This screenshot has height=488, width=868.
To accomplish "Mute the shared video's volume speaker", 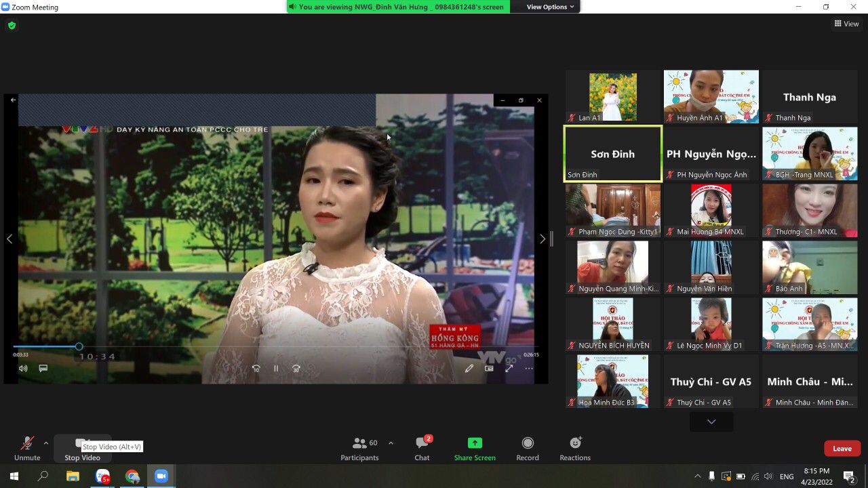I will click(23, 369).
